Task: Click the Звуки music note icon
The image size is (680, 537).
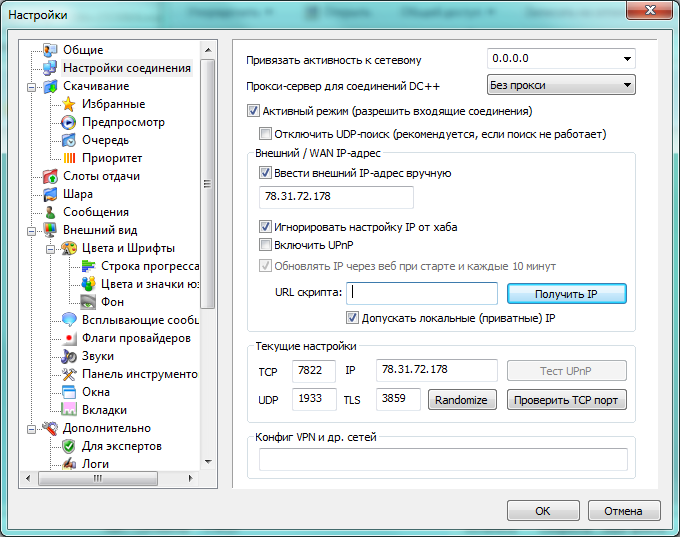Action: coord(69,356)
